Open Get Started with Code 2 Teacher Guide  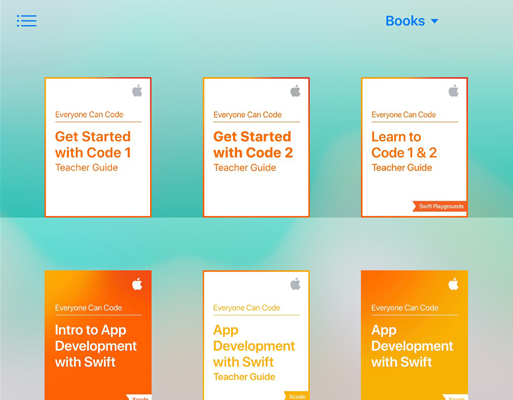(256, 147)
